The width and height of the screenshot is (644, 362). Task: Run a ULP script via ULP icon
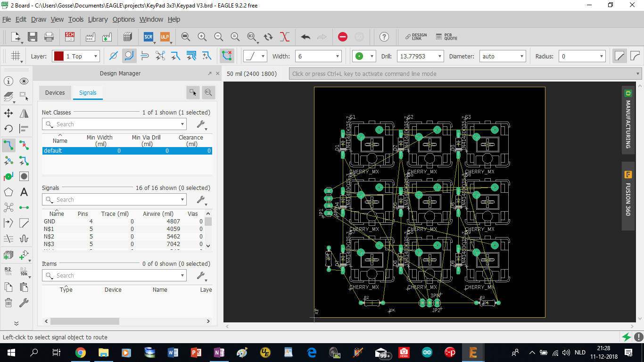tap(165, 37)
